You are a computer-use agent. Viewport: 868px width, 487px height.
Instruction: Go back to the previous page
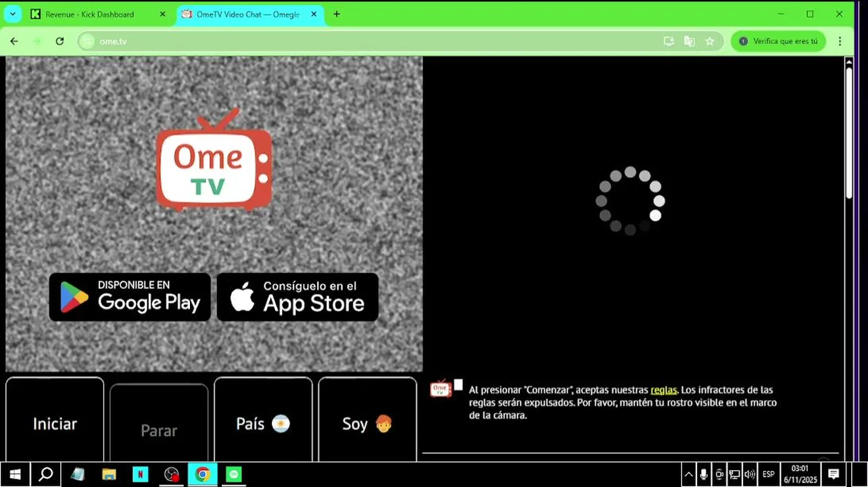pyautogui.click(x=14, y=41)
